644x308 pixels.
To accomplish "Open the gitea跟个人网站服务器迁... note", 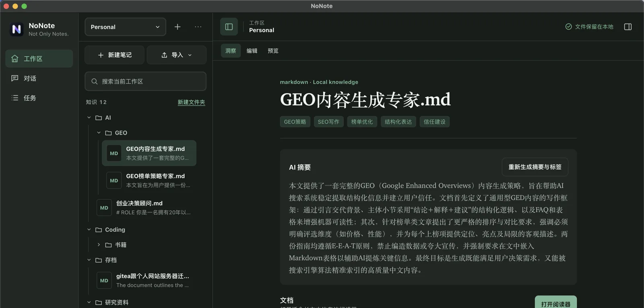I will (x=144, y=281).
